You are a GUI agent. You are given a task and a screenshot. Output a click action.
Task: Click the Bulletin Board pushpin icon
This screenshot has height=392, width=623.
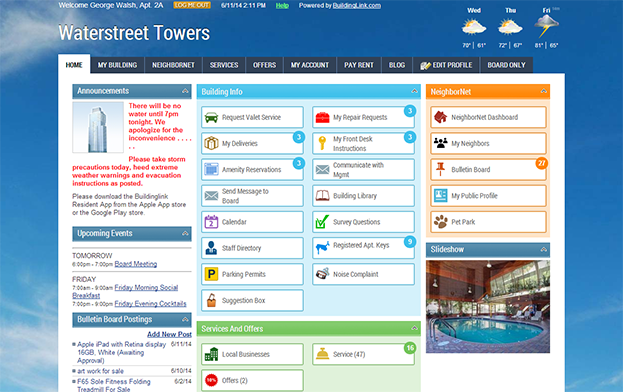pyautogui.click(x=440, y=169)
